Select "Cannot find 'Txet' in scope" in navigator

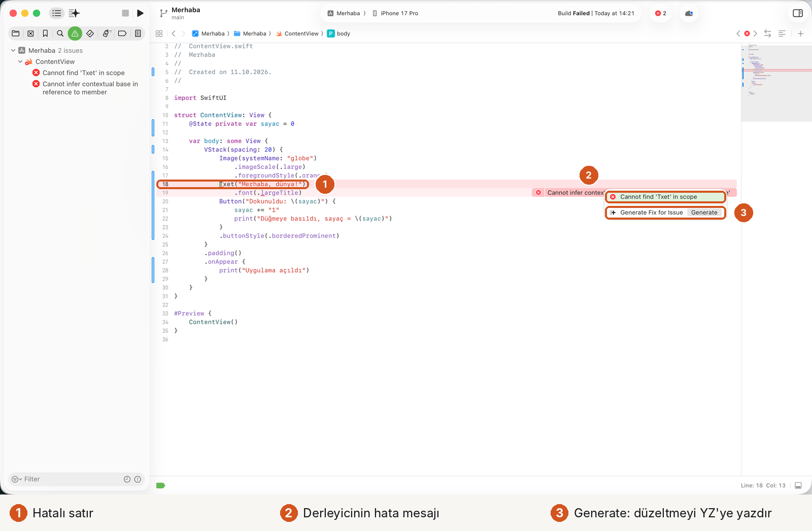[x=83, y=73]
